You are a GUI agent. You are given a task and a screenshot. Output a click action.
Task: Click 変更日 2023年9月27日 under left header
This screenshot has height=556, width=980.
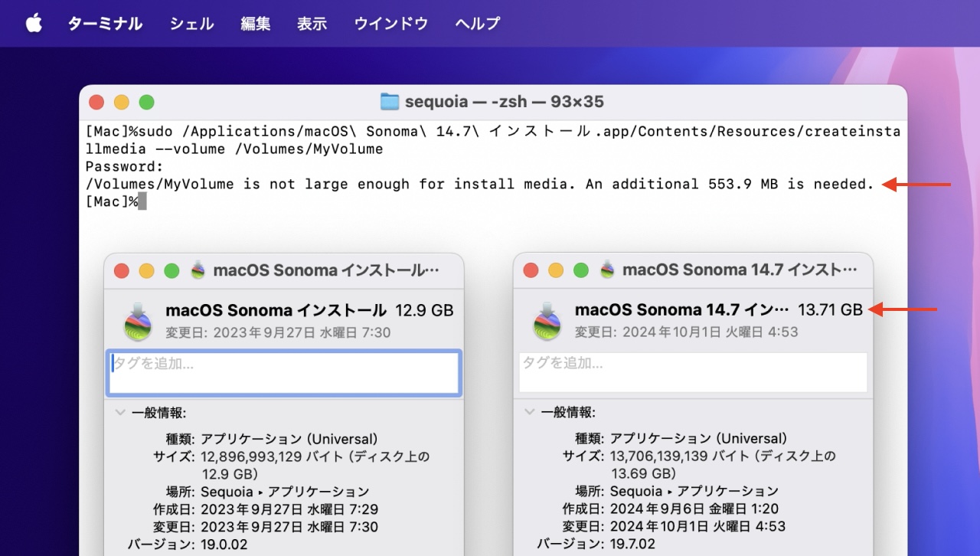point(278,332)
